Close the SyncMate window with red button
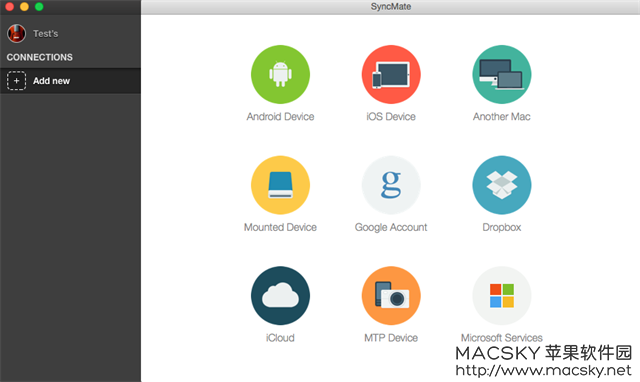This screenshot has width=640, height=382. 9,7
